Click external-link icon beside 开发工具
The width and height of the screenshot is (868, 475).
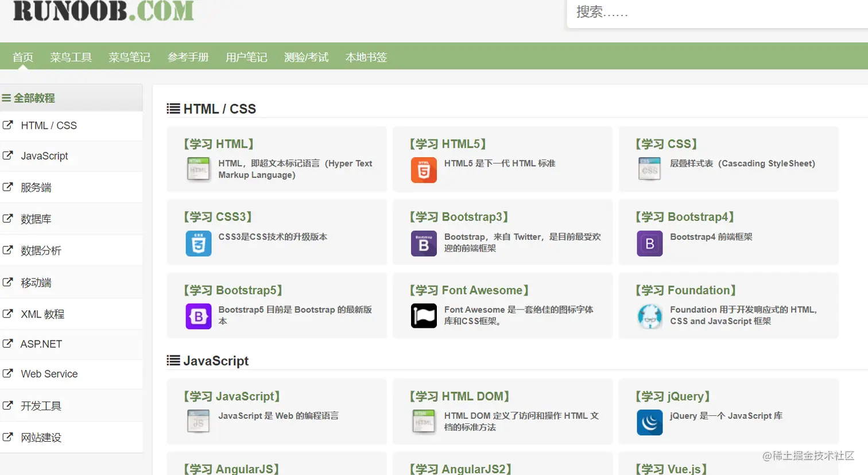8,406
